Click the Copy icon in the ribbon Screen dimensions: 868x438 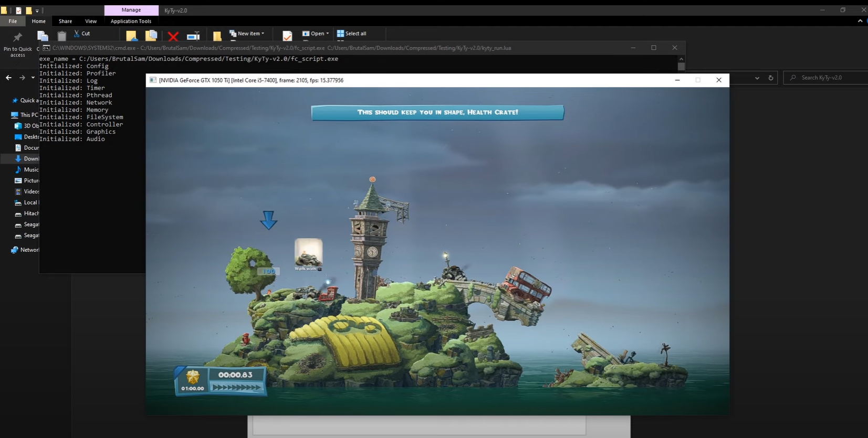[43, 36]
